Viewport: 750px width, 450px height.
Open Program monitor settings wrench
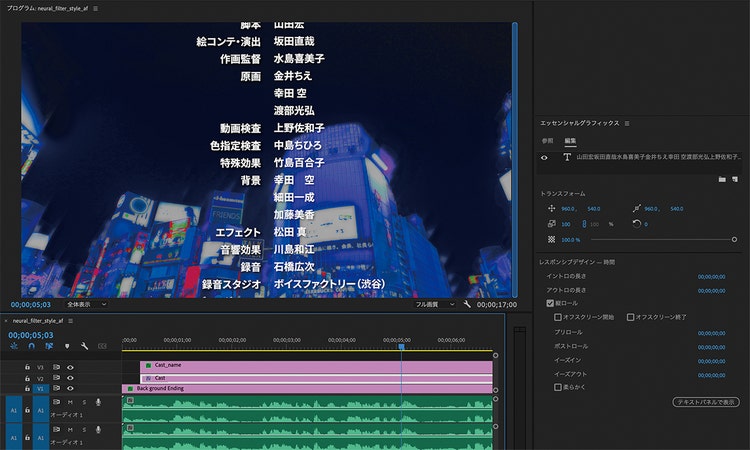click(467, 304)
